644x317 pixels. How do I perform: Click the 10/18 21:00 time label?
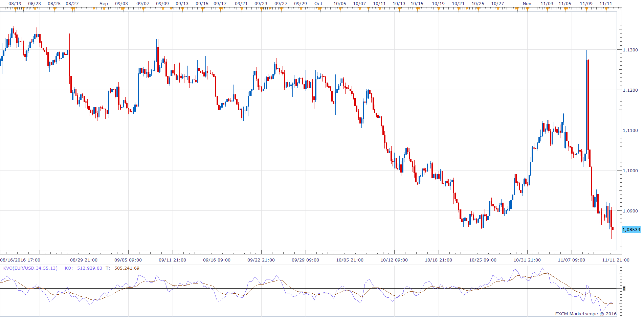tap(438, 260)
